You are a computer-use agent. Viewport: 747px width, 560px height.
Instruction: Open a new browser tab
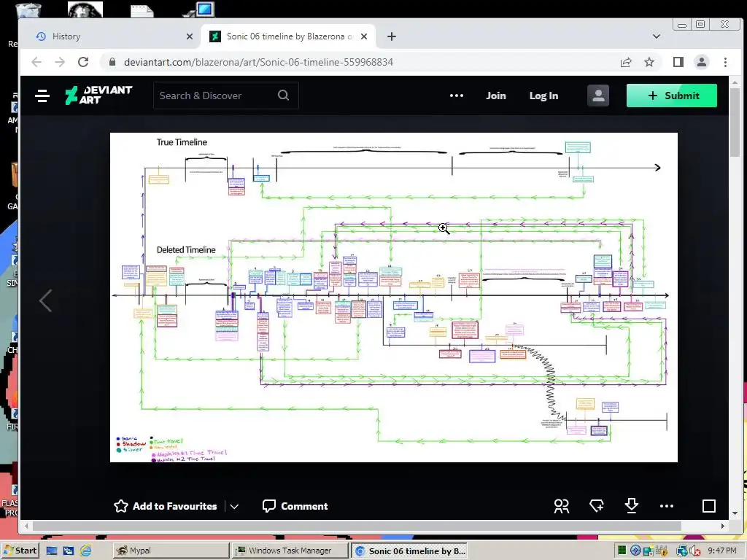[392, 36]
